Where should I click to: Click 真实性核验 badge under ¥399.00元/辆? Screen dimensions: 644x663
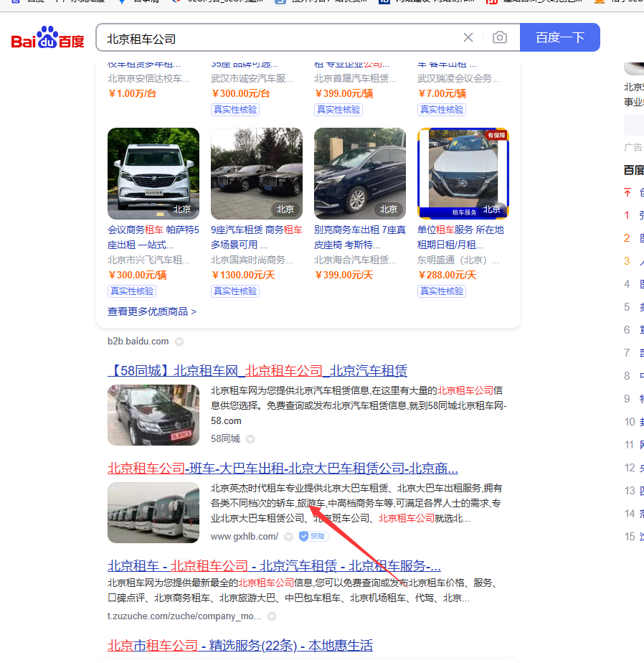[338, 110]
